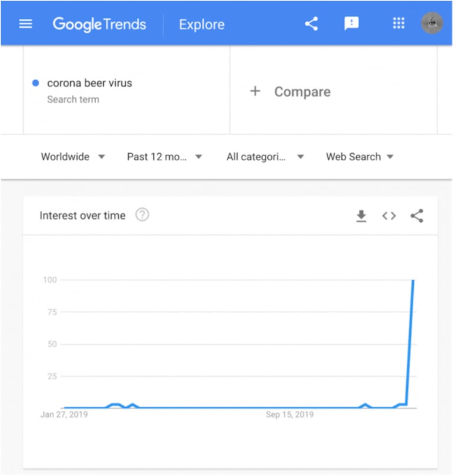Share this Trends page from header
This screenshot has height=476, width=456.
311,24
